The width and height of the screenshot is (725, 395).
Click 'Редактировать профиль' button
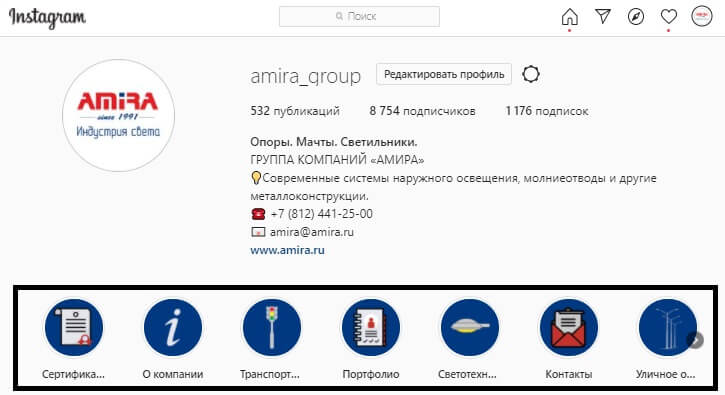pos(444,74)
